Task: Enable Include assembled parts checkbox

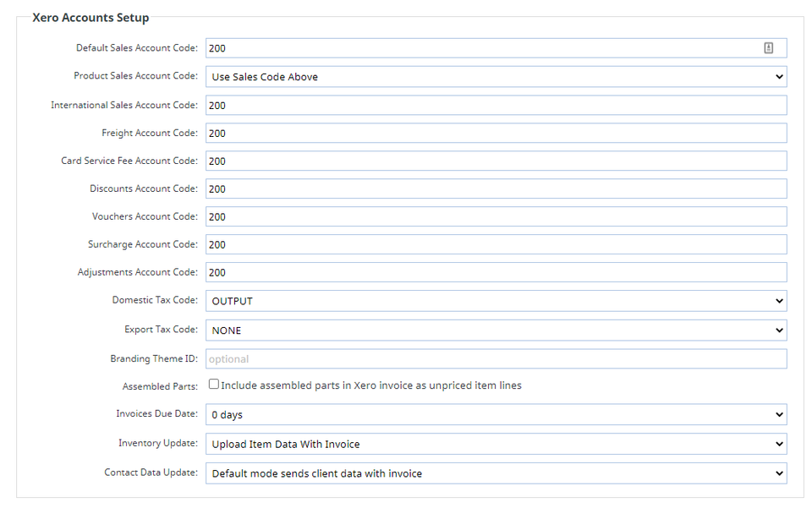Action: pos(214,385)
